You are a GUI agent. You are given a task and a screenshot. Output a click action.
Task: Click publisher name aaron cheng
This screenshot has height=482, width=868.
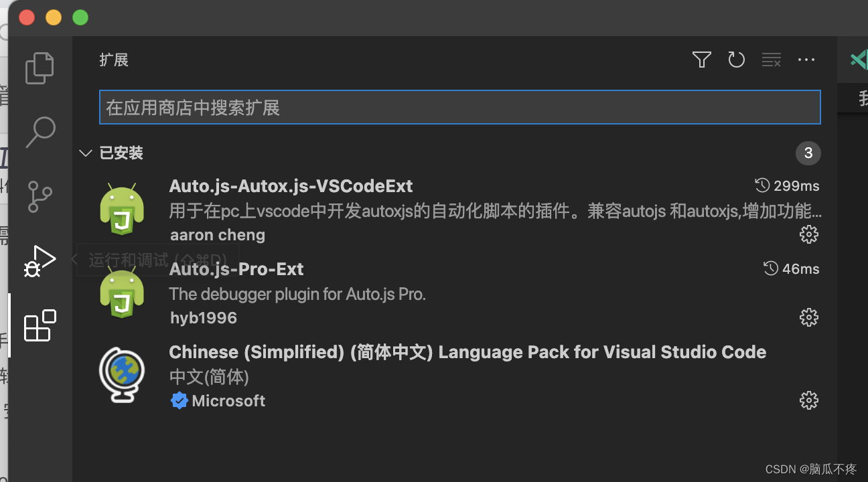click(x=218, y=235)
